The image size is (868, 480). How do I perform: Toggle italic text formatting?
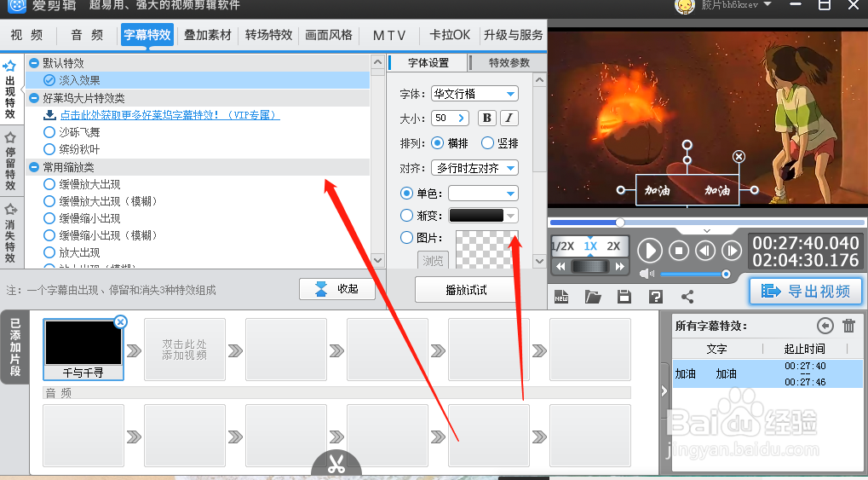(509, 118)
